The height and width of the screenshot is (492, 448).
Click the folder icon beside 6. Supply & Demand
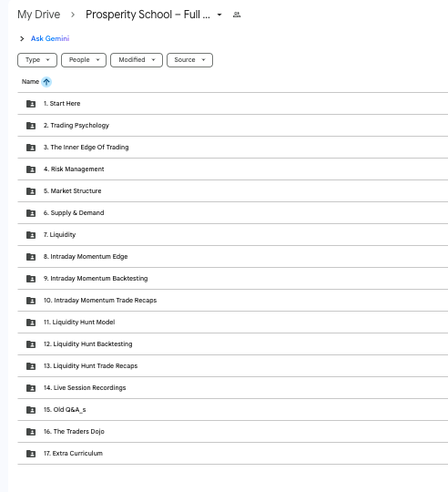(31, 213)
